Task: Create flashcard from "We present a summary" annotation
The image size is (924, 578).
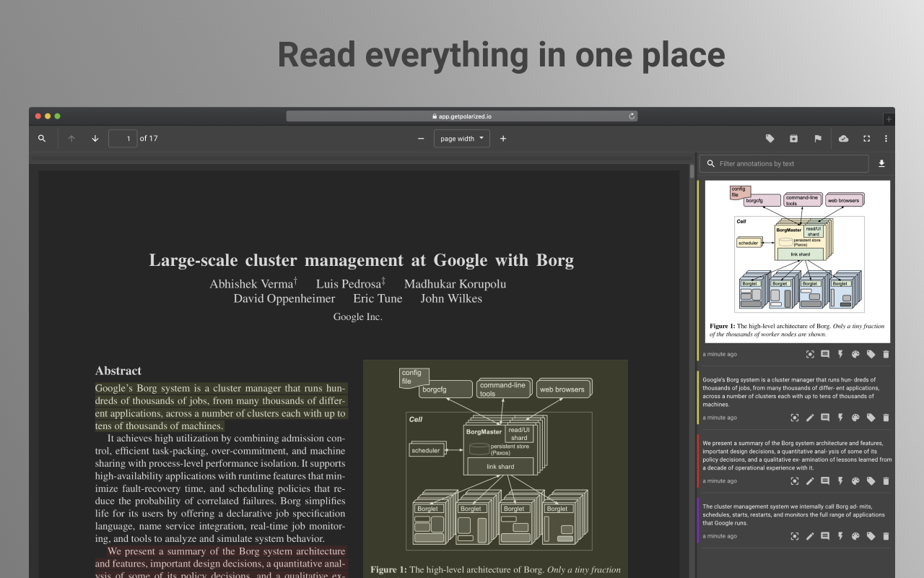Action: [840, 481]
